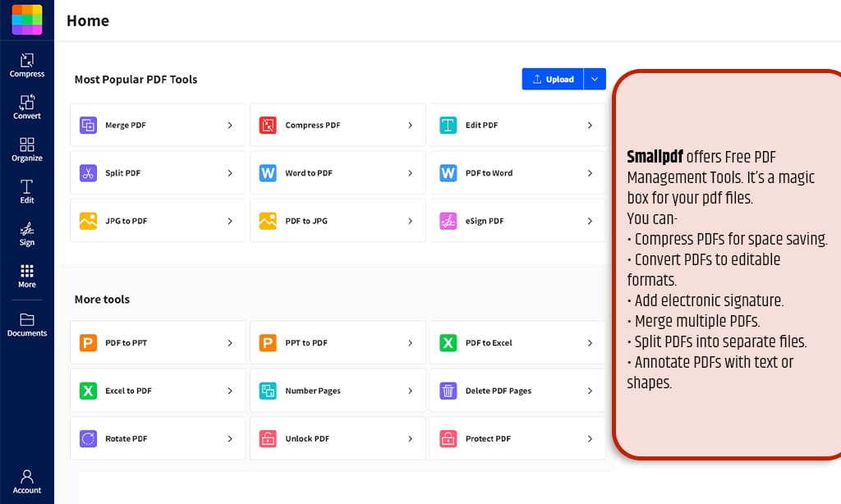The width and height of the screenshot is (841, 504).
Task: Open Protect PDF via its chevron
Action: (x=590, y=438)
